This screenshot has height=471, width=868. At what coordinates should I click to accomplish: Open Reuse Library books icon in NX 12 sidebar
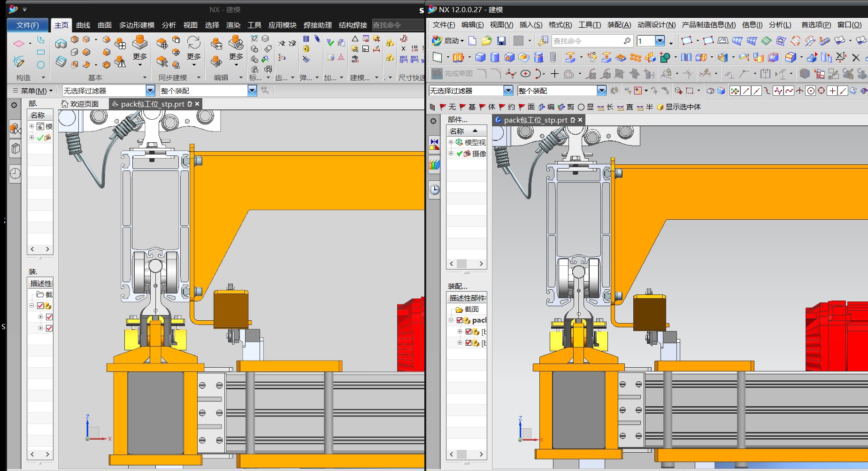[x=435, y=164]
